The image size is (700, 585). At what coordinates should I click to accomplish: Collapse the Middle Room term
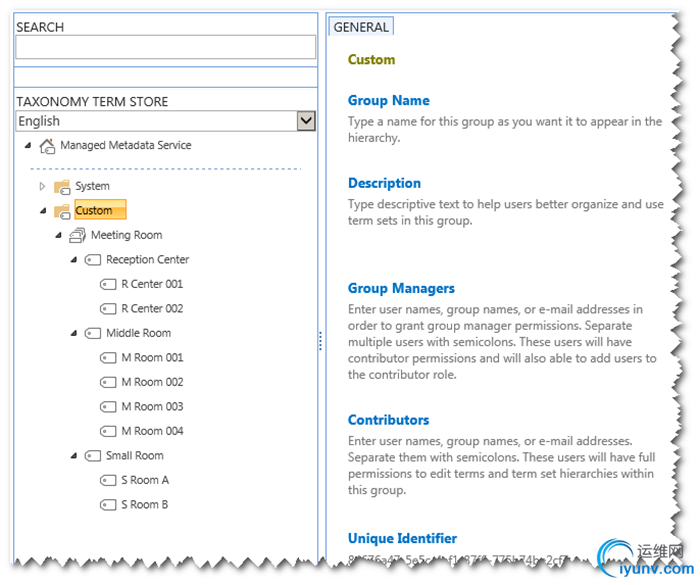tap(74, 333)
